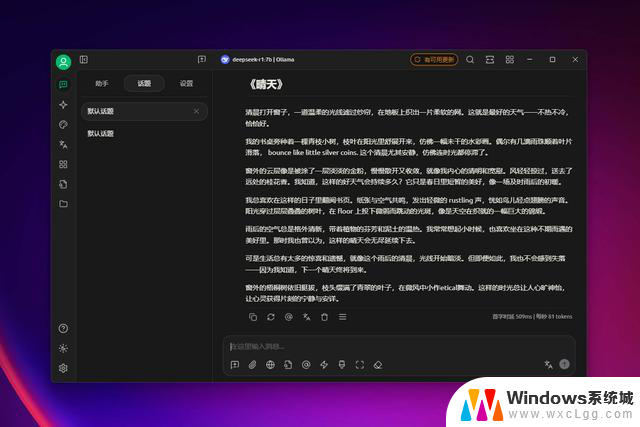Open the deepseek-r1:7b | Ollama model selector

(x=258, y=60)
